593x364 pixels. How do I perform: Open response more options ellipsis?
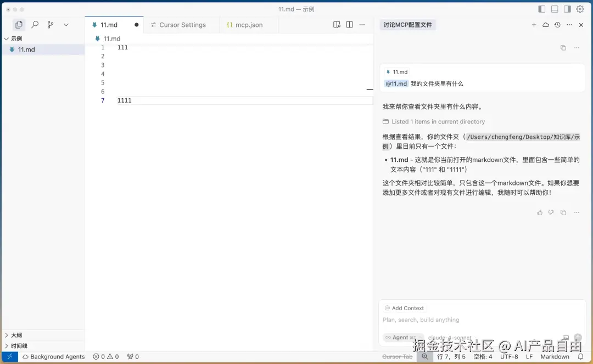577,212
